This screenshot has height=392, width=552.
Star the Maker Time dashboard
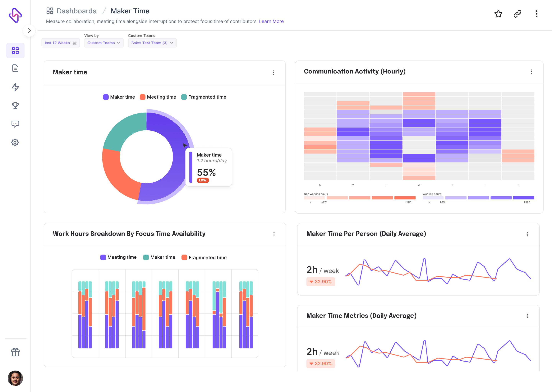[498, 14]
